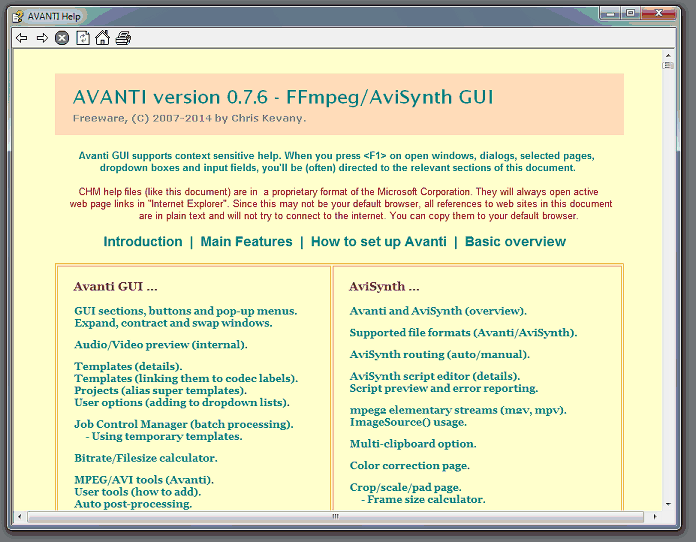Open the Basic overview link

pyautogui.click(x=515, y=241)
